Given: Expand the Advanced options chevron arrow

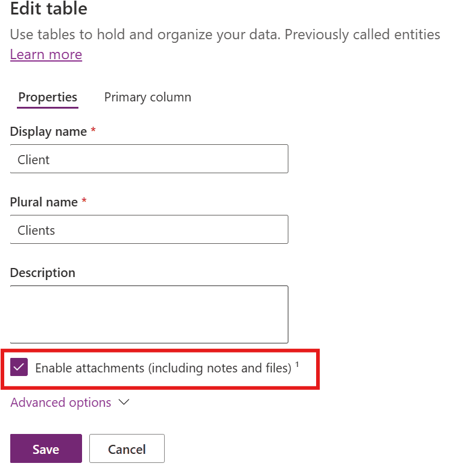Looking at the screenshot, I should point(125,403).
